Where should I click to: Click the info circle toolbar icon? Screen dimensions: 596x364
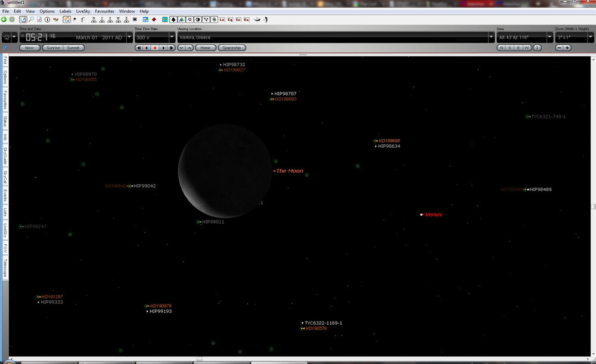pos(47,19)
